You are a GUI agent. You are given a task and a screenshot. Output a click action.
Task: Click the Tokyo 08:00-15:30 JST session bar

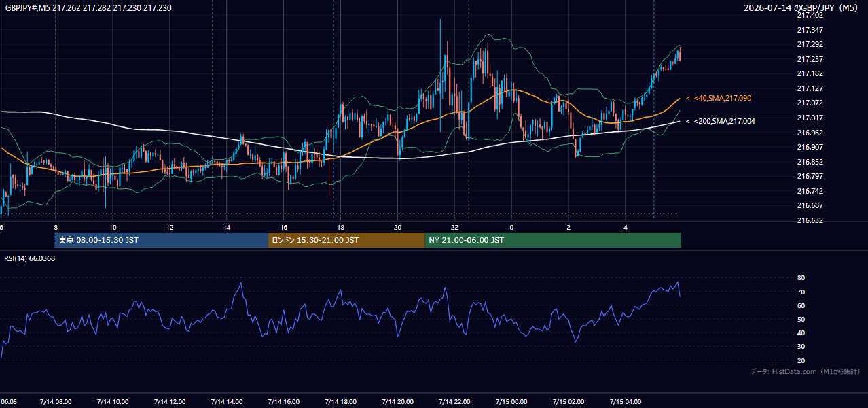point(162,240)
